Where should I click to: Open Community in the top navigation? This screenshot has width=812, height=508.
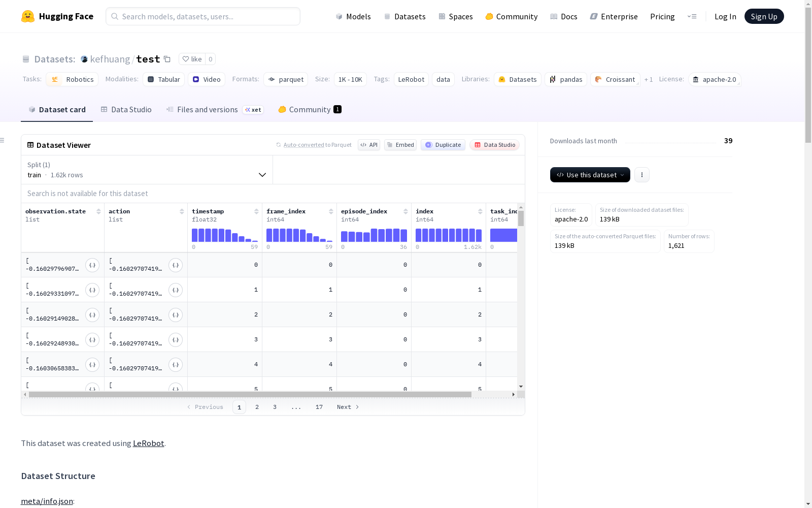click(512, 16)
